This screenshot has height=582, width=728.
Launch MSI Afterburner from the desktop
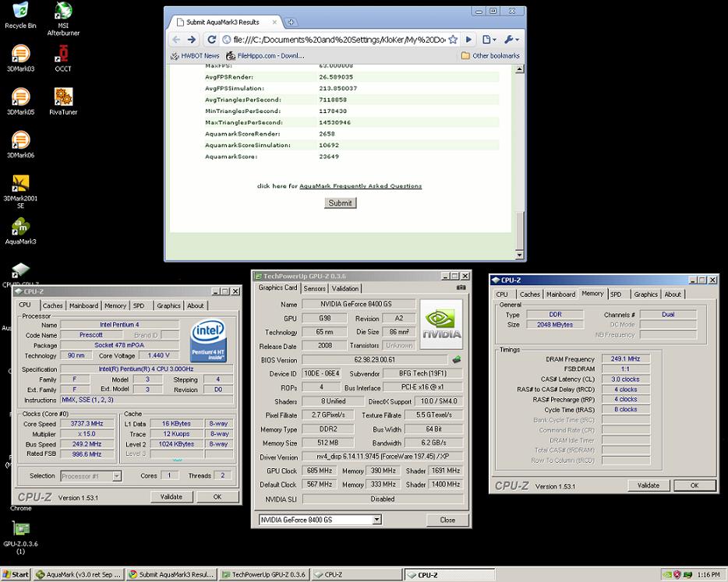point(63,19)
